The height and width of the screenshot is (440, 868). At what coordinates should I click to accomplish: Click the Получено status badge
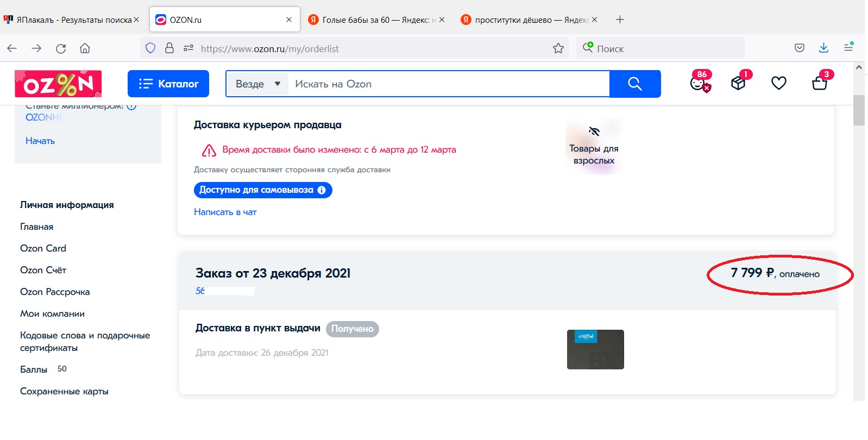click(x=353, y=329)
